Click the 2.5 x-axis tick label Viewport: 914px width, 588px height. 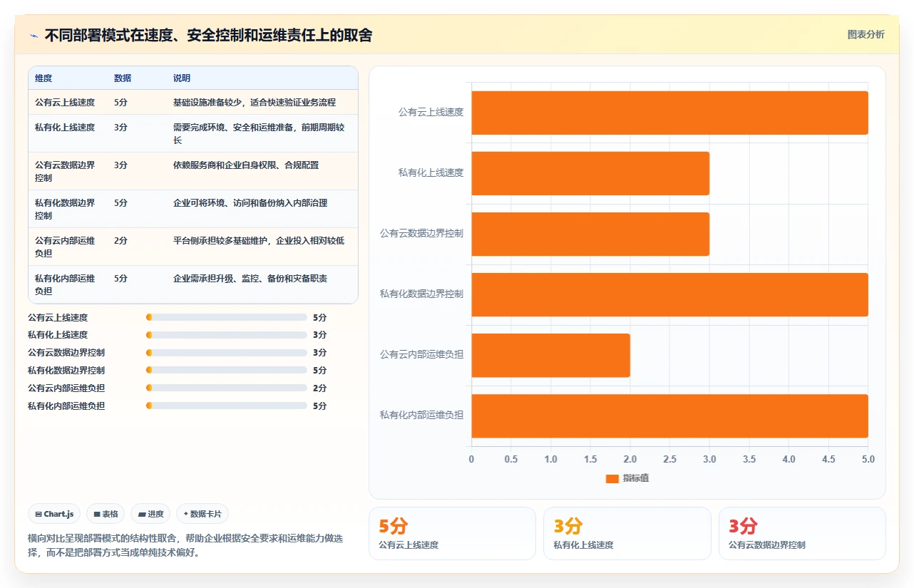669,459
